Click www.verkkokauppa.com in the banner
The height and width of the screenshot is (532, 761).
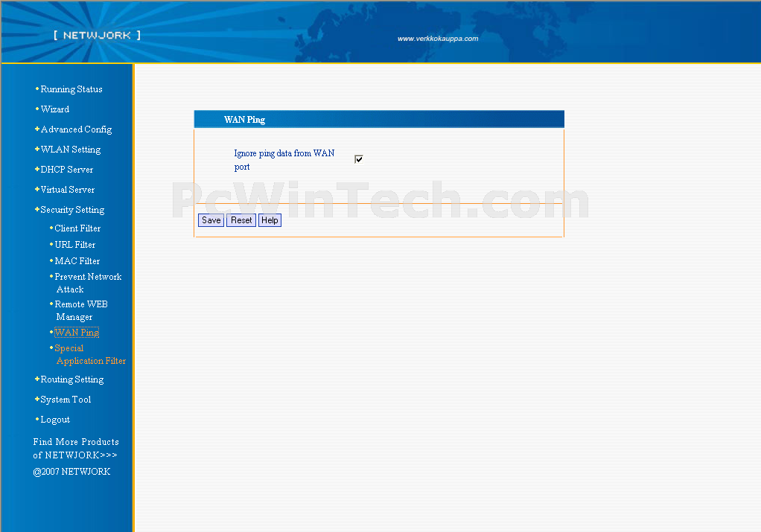coord(438,39)
